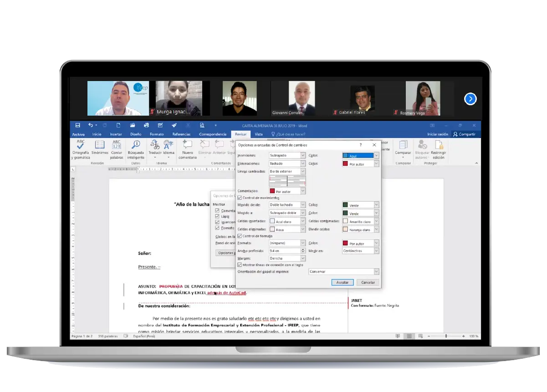Click the zoom slider in status bar
This screenshot has height=392, width=547.
[446, 336]
